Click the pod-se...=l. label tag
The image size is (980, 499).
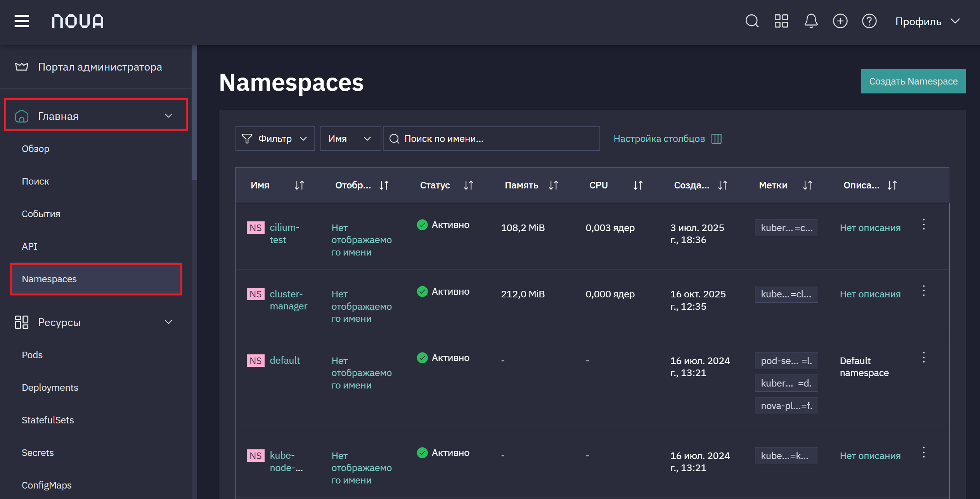pos(786,361)
